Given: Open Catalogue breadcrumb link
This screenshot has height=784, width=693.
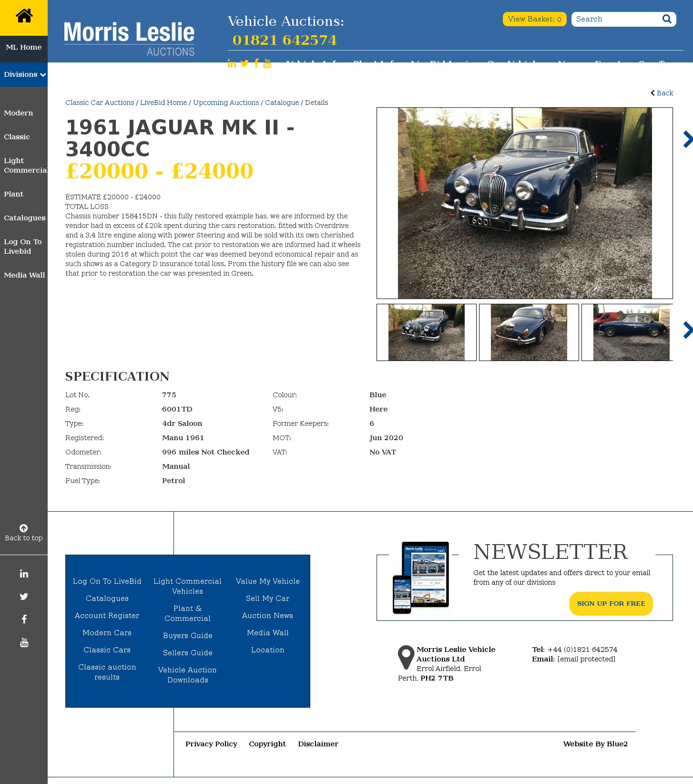Looking at the screenshot, I should click(x=282, y=103).
